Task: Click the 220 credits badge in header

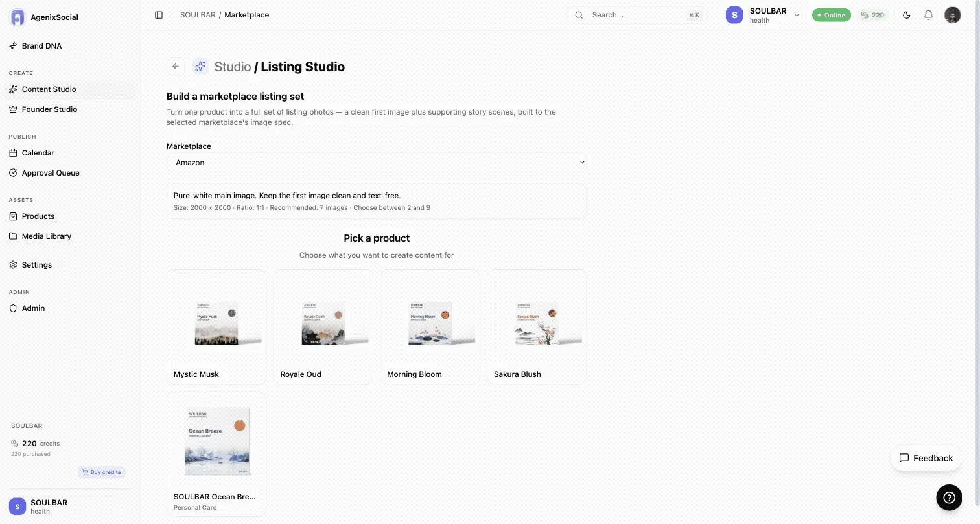Action: point(872,15)
